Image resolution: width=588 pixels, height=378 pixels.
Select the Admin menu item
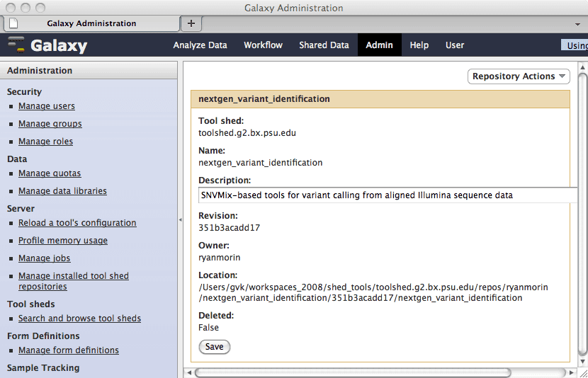click(x=379, y=45)
